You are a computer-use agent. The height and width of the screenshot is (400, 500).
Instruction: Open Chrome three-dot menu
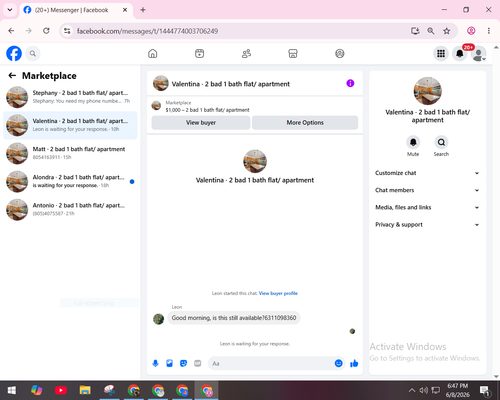pyautogui.click(x=489, y=31)
